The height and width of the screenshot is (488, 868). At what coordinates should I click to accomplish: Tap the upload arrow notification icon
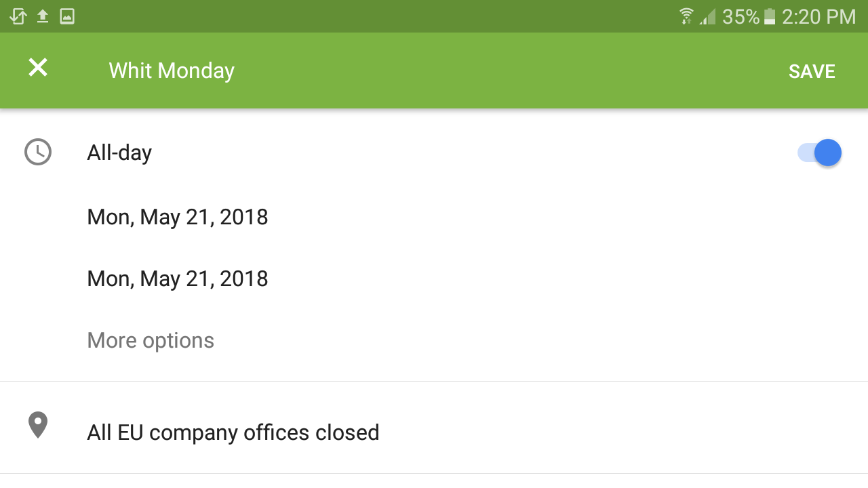pyautogui.click(x=43, y=16)
